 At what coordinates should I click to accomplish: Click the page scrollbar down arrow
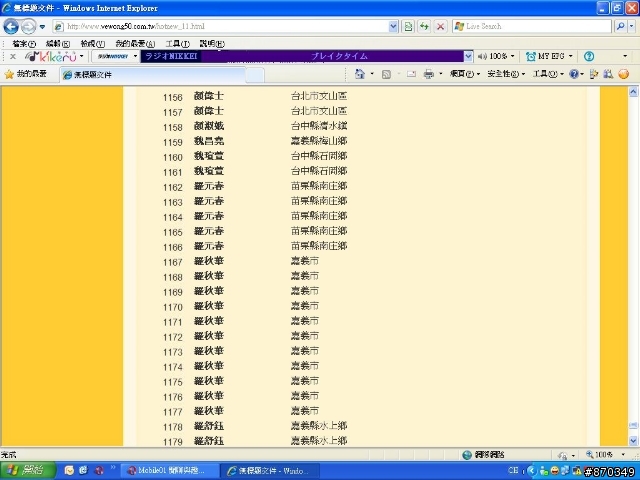tap(633, 441)
